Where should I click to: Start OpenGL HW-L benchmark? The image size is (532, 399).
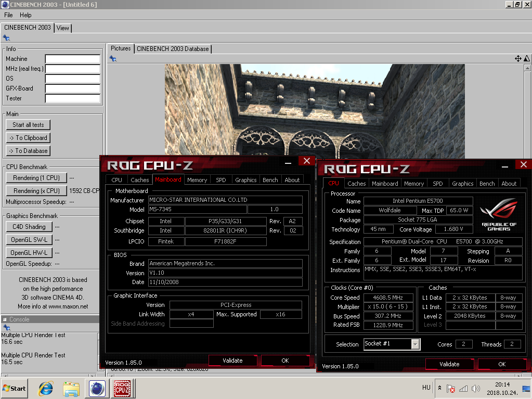point(29,252)
